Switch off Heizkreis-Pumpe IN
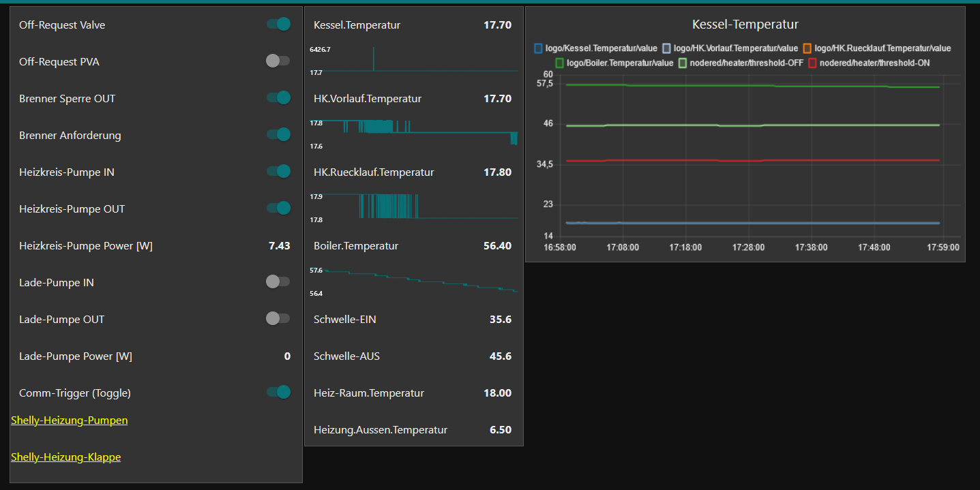Screen dimensions: 980x490 278,172
